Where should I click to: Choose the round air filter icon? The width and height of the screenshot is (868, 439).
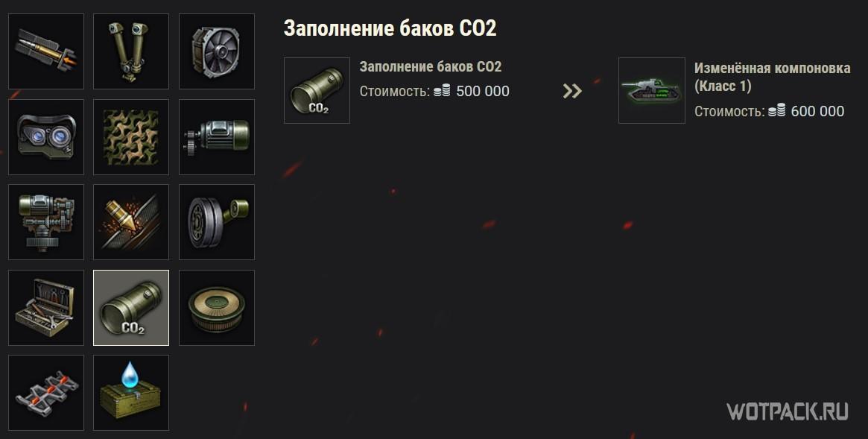click(217, 308)
